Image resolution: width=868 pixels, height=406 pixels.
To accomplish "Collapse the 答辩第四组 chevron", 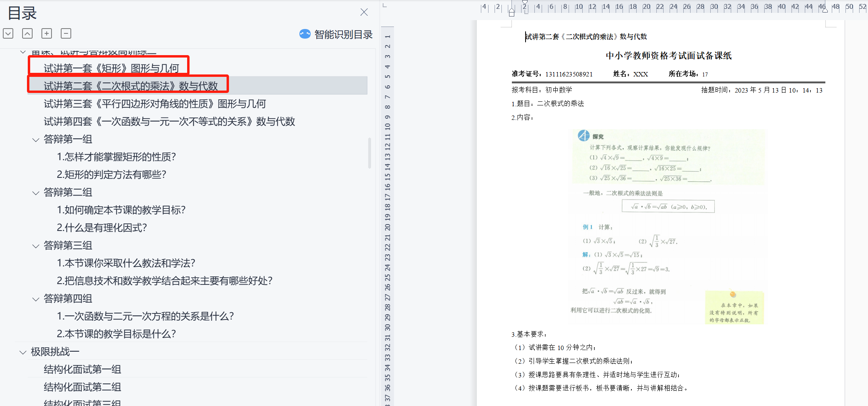I will coord(36,299).
